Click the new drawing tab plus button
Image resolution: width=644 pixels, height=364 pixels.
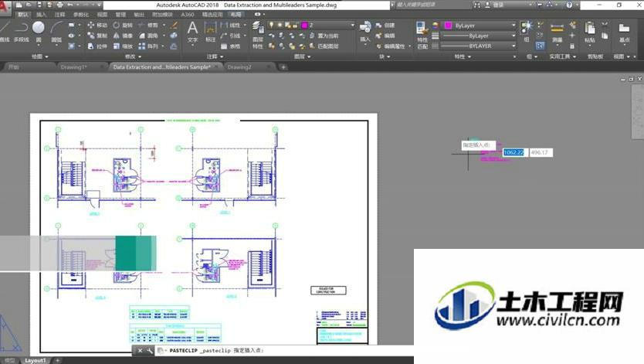tap(283, 67)
